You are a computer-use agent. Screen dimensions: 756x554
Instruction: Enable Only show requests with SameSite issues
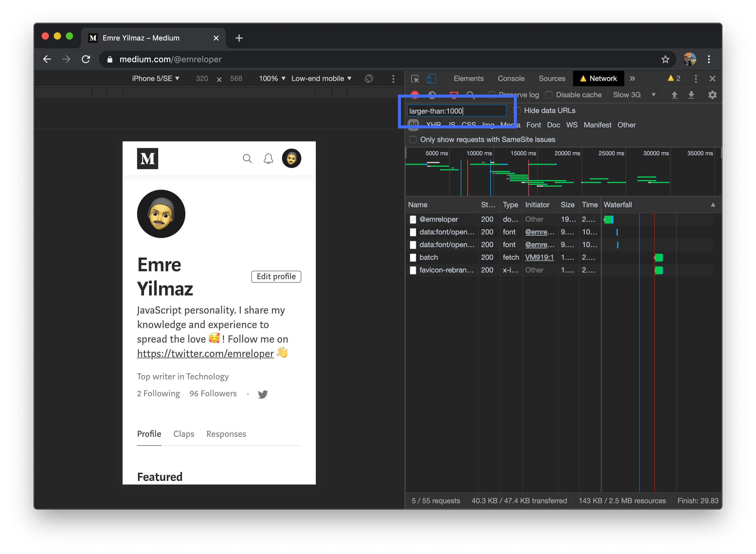413,140
